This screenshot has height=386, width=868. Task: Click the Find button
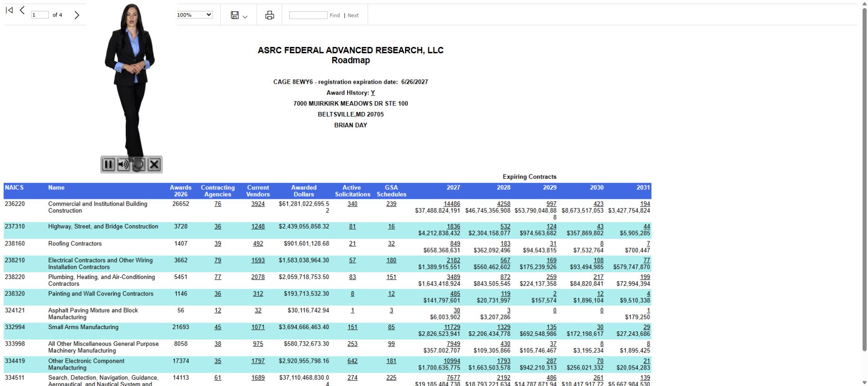click(x=335, y=15)
